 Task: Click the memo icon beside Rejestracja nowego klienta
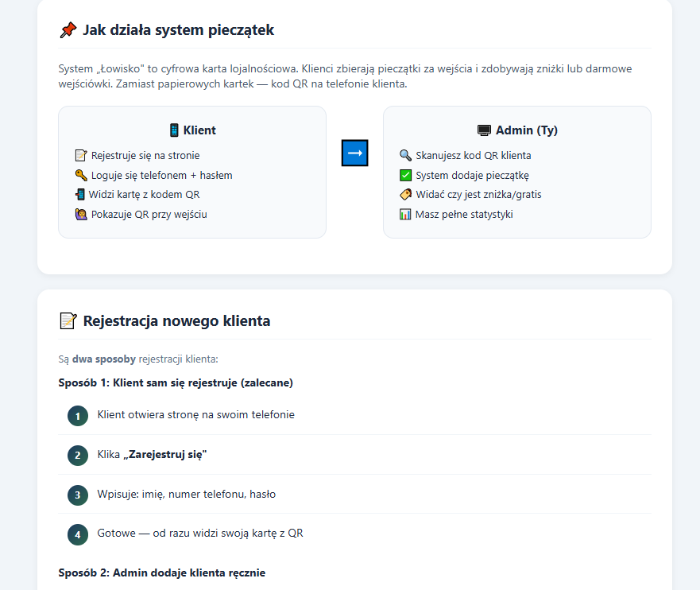click(68, 321)
